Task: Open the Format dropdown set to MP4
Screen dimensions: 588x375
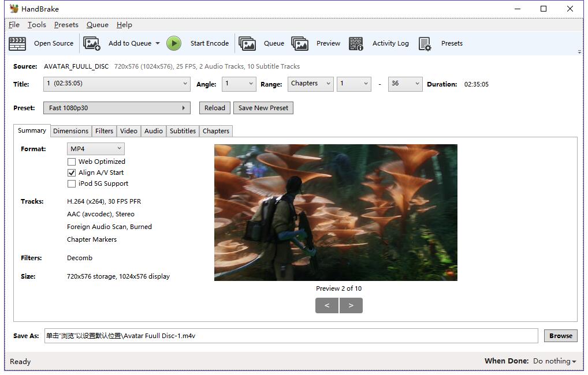Action: (x=96, y=149)
